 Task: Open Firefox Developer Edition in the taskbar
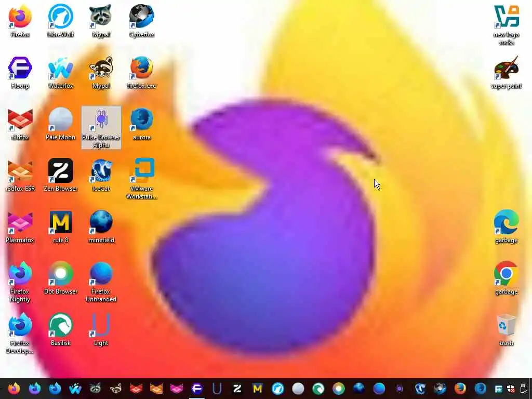[x=55, y=389]
